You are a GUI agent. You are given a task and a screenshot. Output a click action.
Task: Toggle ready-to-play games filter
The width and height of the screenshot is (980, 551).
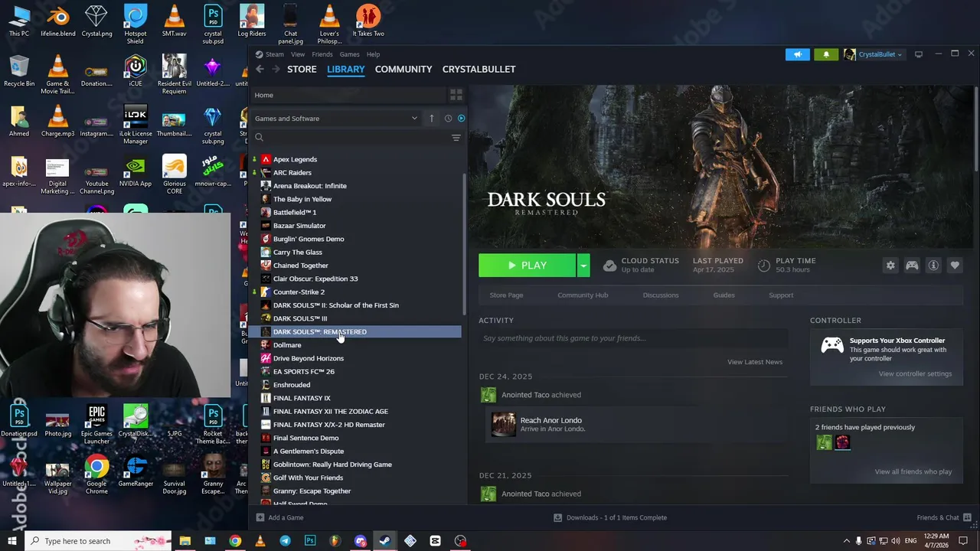click(x=461, y=119)
